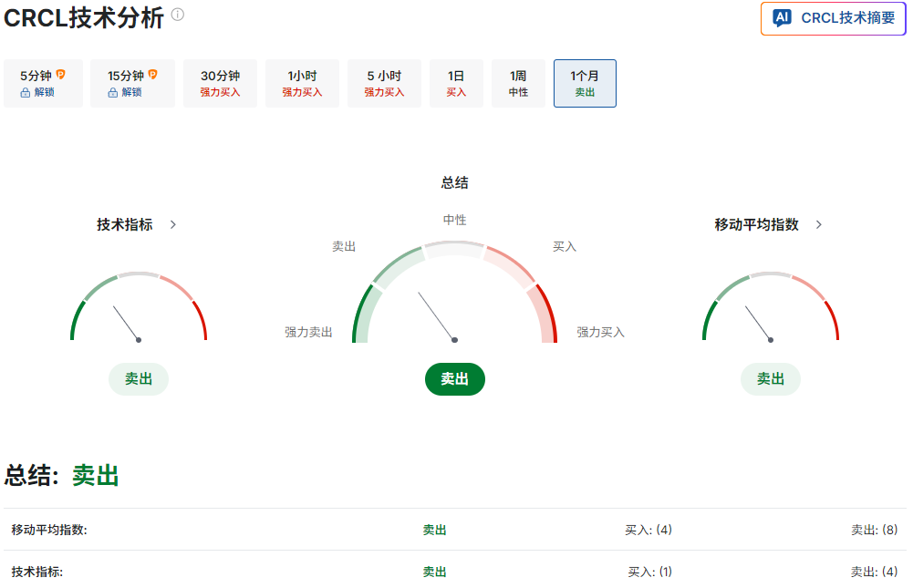Click the lock icon on the 5分钟 tab

coord(26,92)
